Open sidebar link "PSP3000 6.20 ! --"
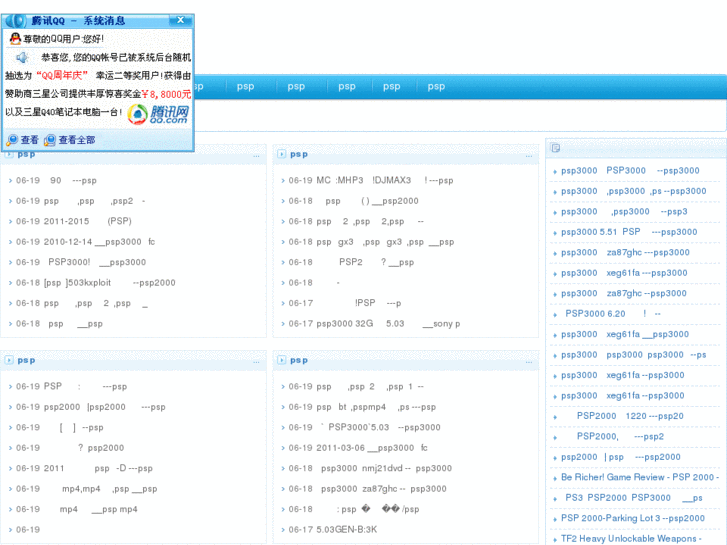 [612, 314]
